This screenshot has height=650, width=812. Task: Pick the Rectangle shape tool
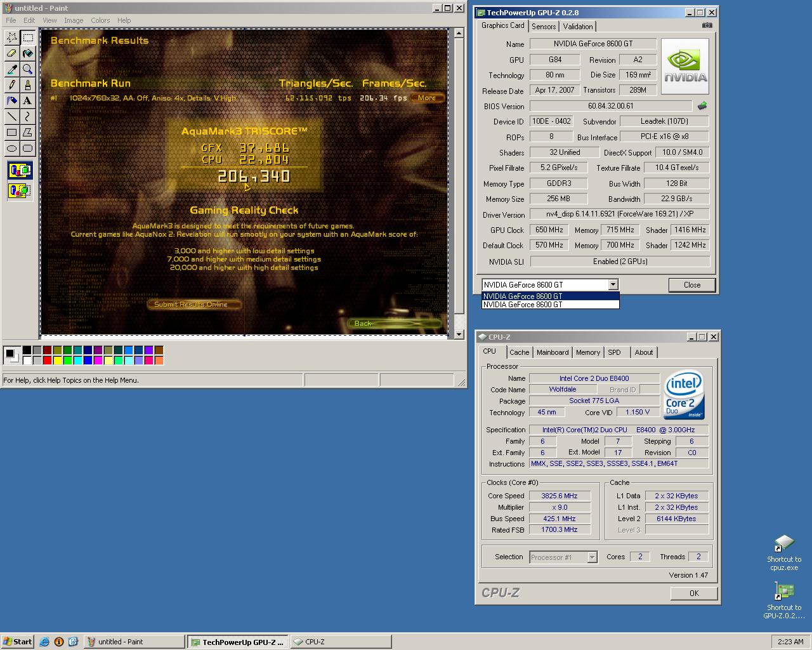pos(11,133)
